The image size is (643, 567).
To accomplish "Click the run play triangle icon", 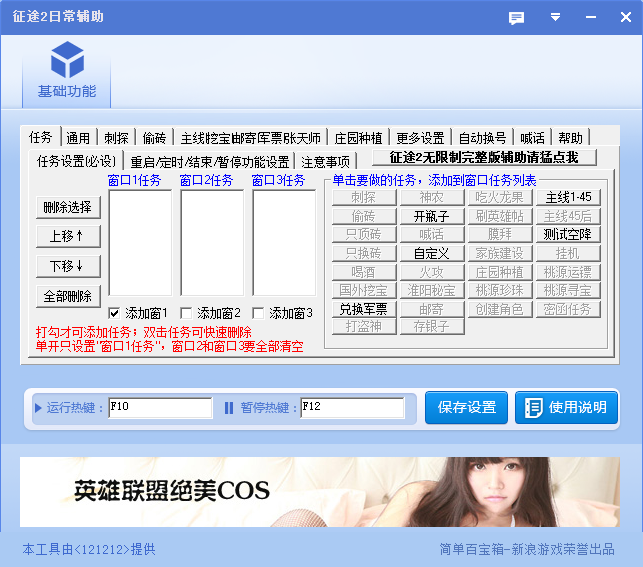I will pos(38,408).
